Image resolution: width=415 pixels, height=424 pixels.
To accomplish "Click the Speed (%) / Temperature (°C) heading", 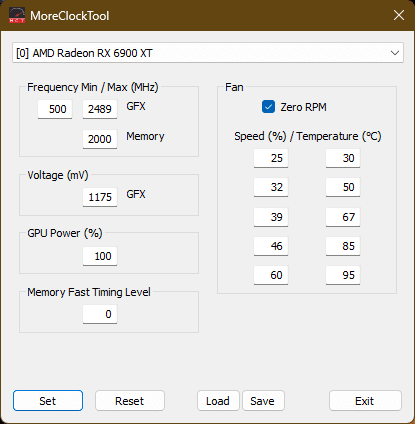I will click(308, 136).
